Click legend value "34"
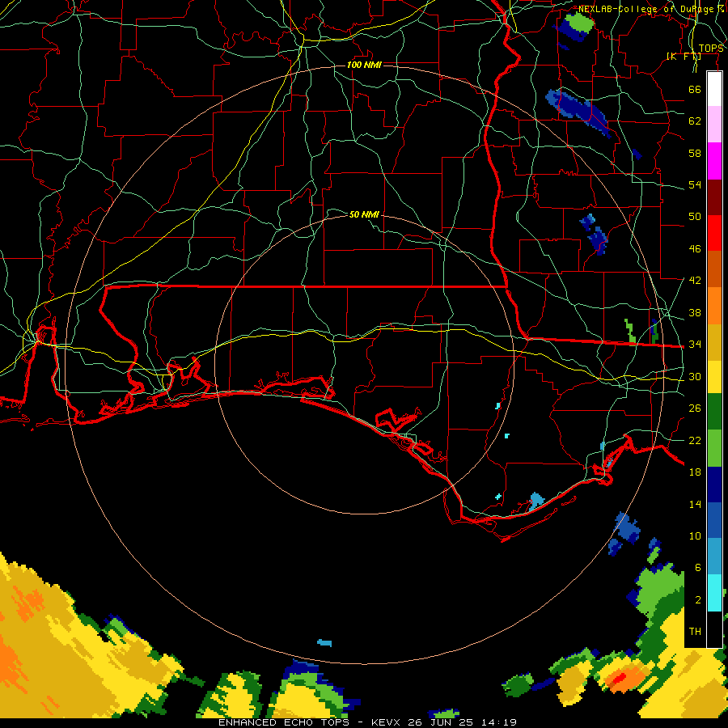Viewport: 728px width, 728px height. [695, 345]
